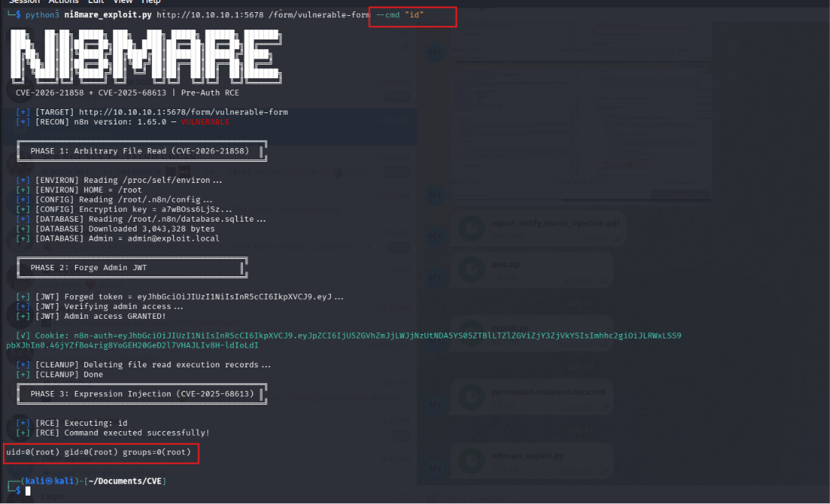Click the 'aws.zip' file name in chat
The height and width of the screenshot is (504, 830).
(x=505, y=264)
